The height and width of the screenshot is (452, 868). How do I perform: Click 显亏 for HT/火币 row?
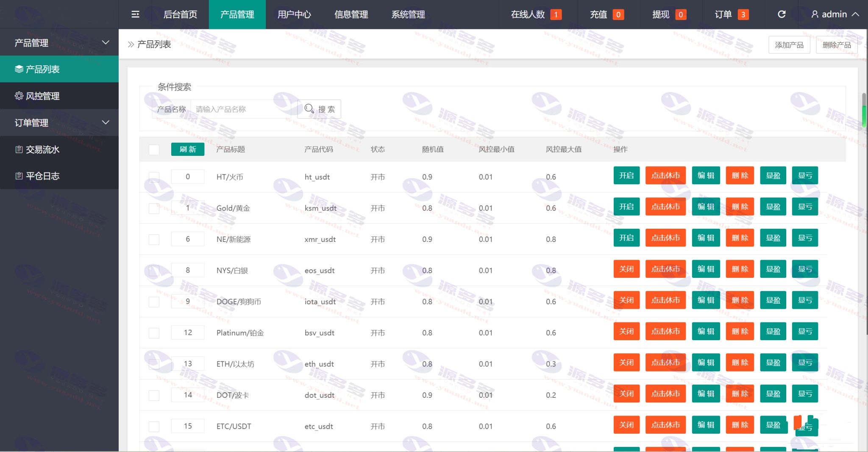tap(805, 175)
